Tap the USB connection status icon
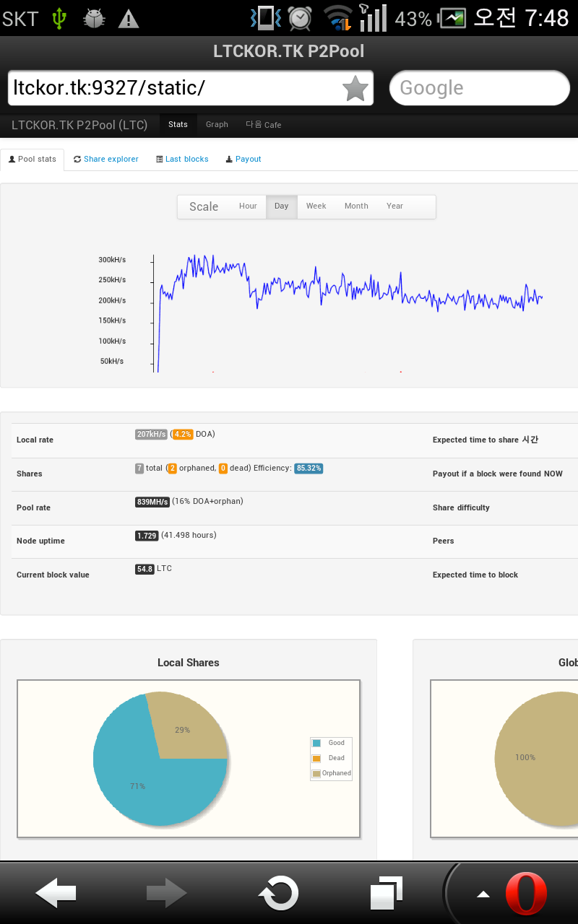Viewport: 578px width, 924px height. click(x=59, y=18)
